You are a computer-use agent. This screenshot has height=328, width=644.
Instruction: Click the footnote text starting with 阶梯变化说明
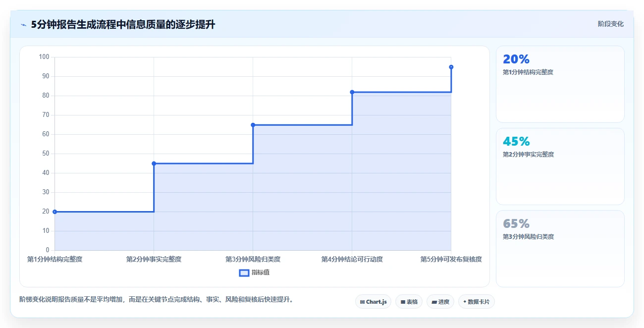click(156, 299)
